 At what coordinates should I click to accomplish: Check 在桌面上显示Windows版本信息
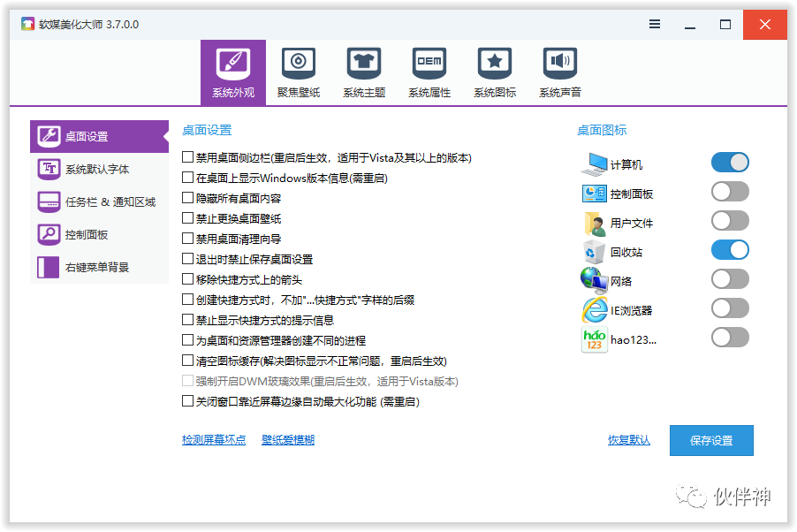point(187,178)
